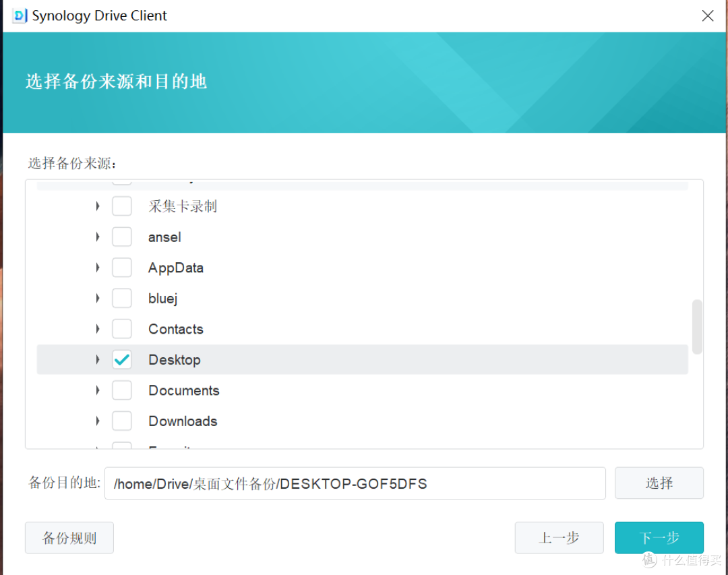Select the 'Contacts' folder label
This screenshot has width=728, height=575.
point(176,330)
